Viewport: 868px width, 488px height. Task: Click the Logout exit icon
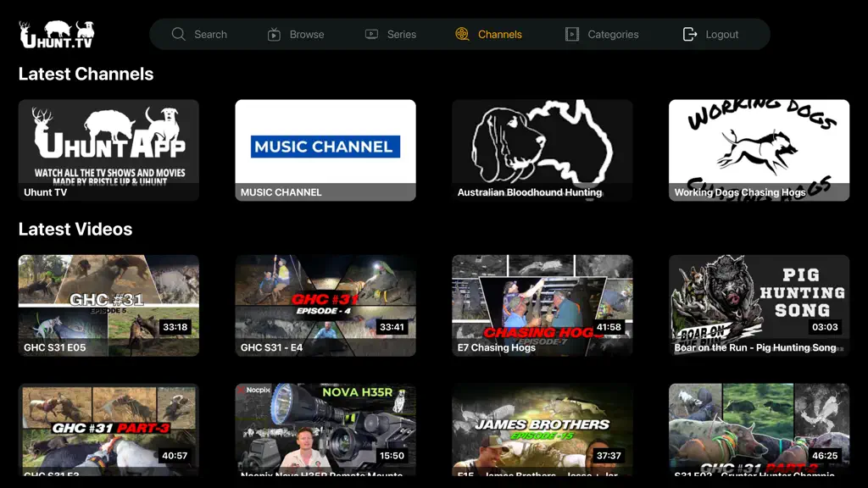pos(690,34)
